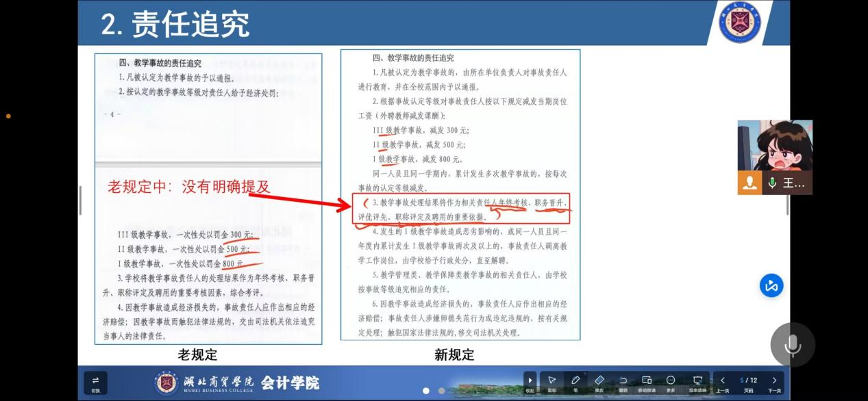The height and width of the screenshot is (401, 868).
Task: Click the page number 5/12 indicator
Action: click(748, 380)
